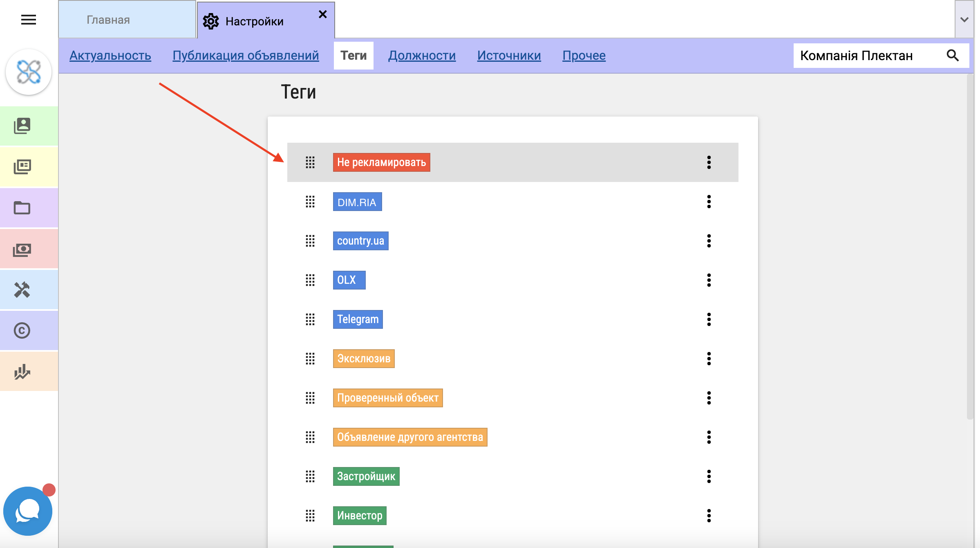Click the blue DIM.RIA tag label

coord(358,202)
